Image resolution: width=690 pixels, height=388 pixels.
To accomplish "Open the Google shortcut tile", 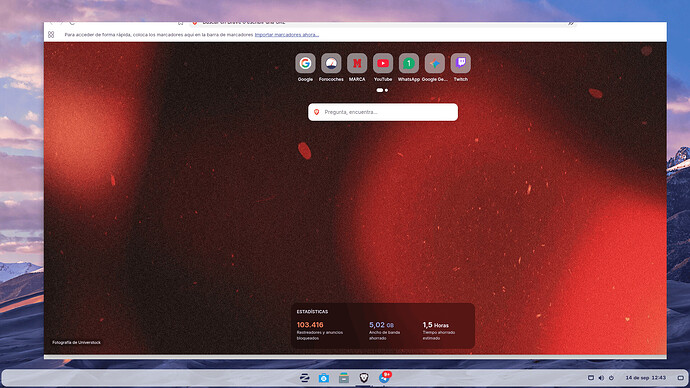I will pyautogui.click(x=305, y=63).
